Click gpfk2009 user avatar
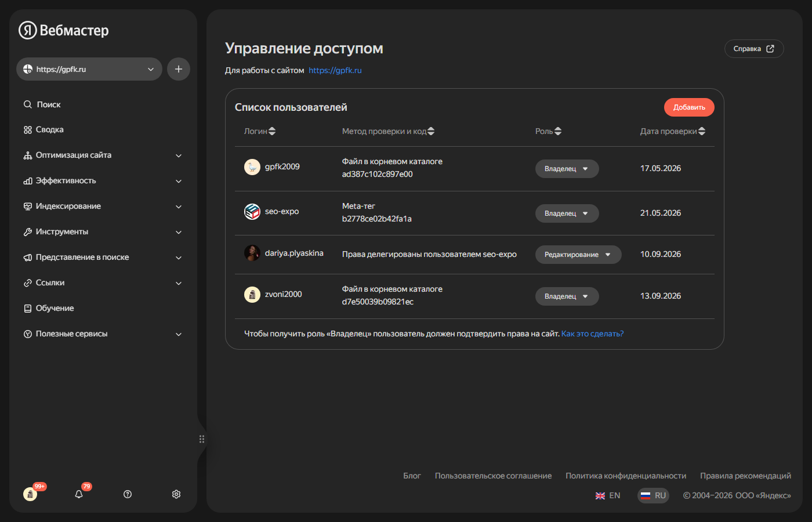 [x=252, y=167]
